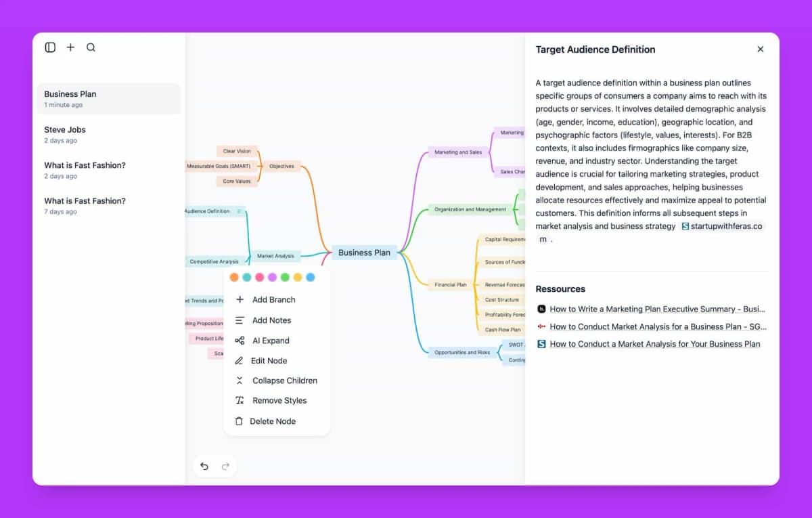Open the startupwithferas.com source link
The image size is (812, 518).
point(721,226)
